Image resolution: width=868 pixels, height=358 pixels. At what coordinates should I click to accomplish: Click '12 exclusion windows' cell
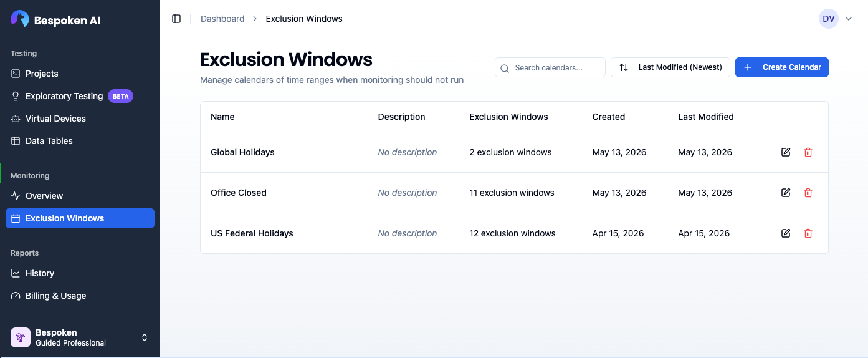click(x=513, y=233)
